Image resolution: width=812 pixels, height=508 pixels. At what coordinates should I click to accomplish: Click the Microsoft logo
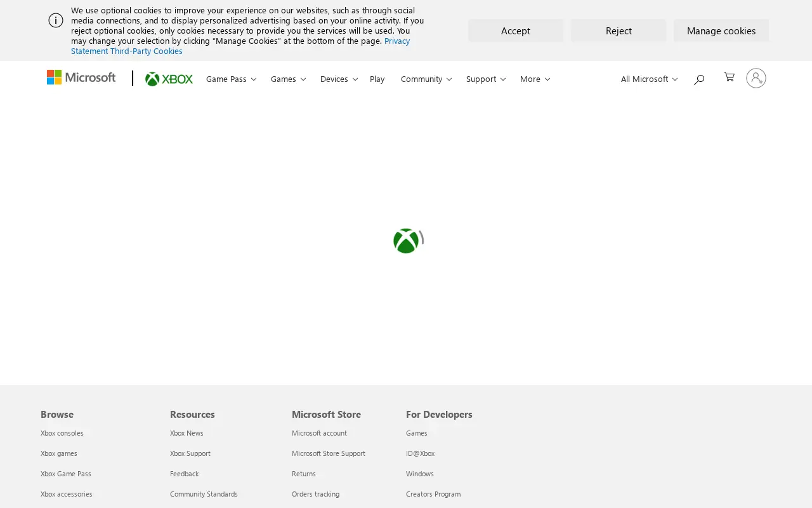(81, 77)
